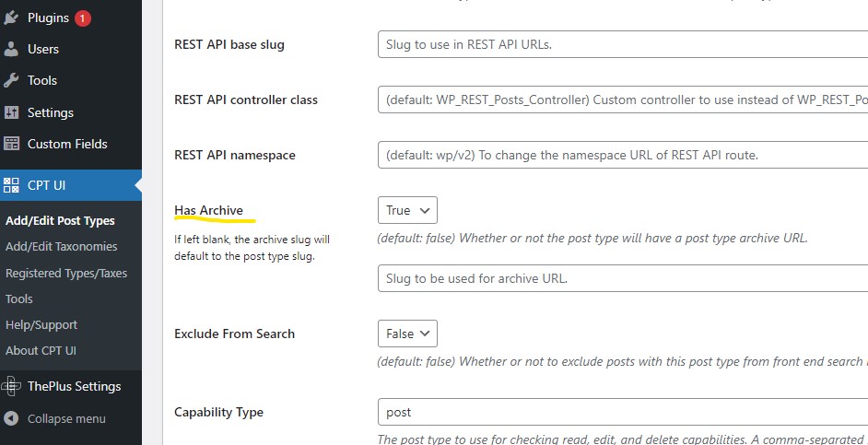Open the Help/Support link

41,325
